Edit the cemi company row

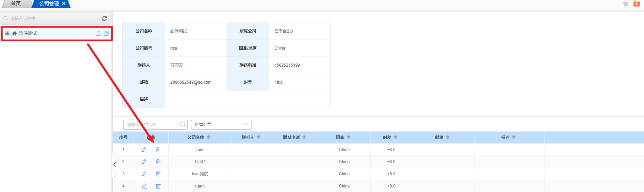(144, 150)
